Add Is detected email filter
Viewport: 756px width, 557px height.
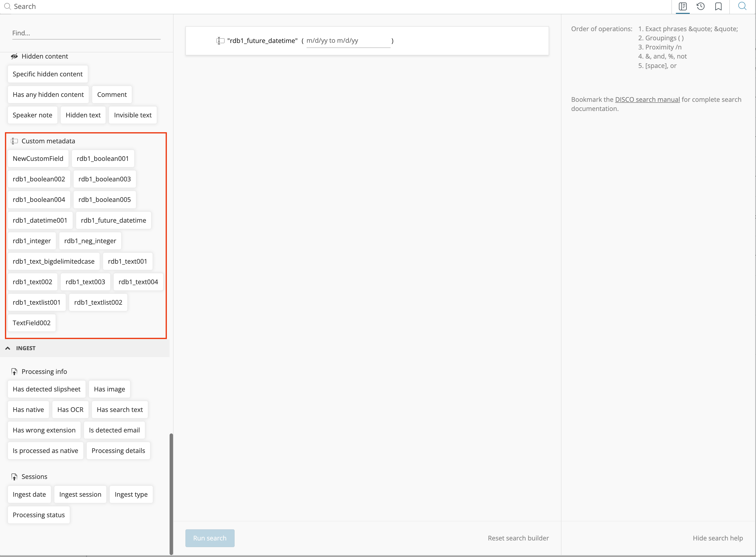coord(114,430)
